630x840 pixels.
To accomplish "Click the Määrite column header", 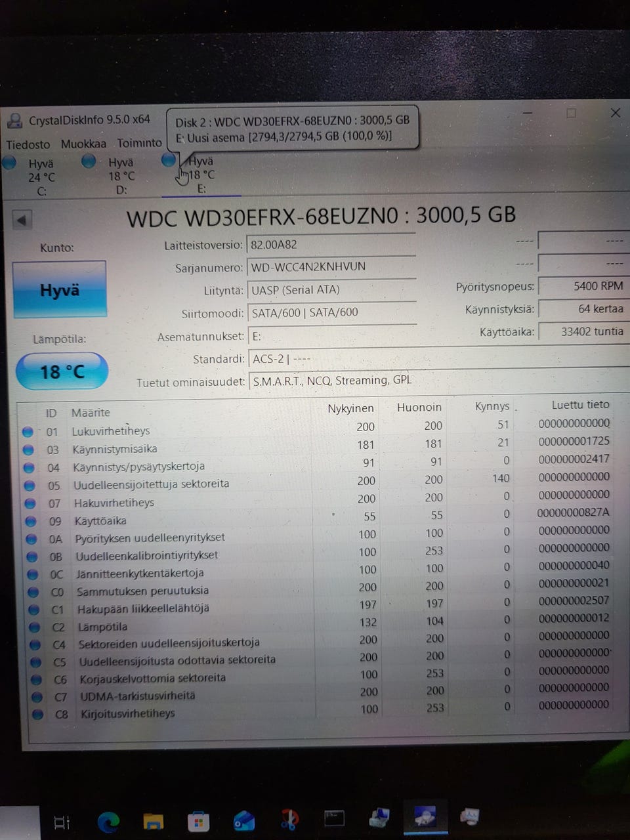I will pyautogui.click(x=91, y=412).
